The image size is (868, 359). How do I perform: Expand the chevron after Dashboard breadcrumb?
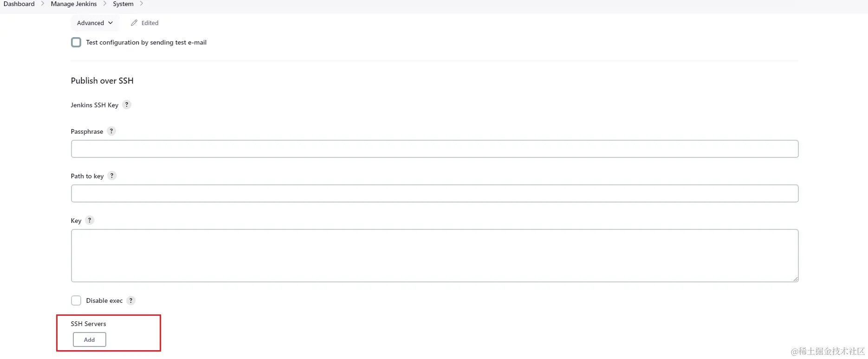click(43, 4)
